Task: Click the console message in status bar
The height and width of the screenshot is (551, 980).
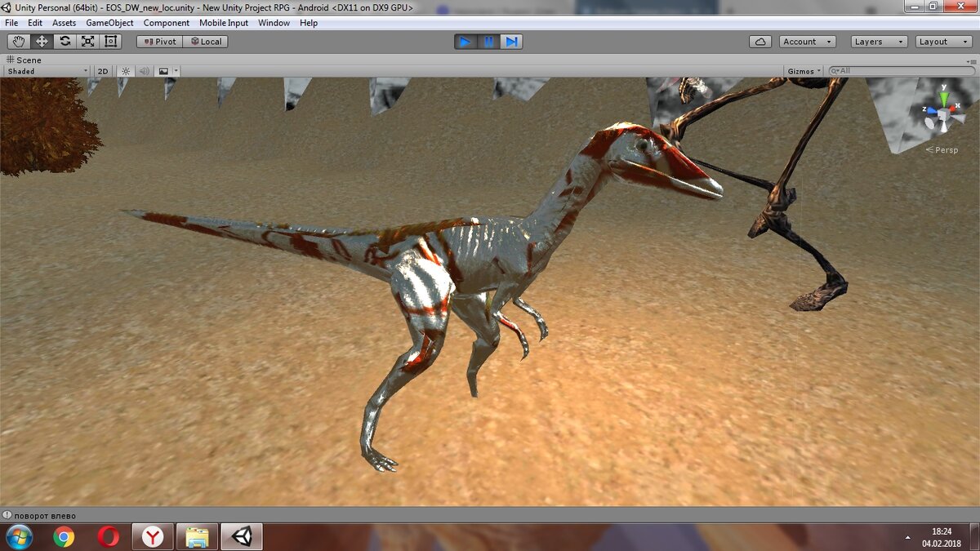Action: tap(45, 515)
